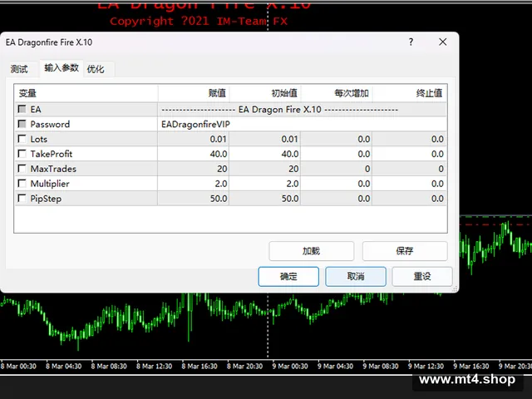Select the PipStep variable name

pos(46,199)
